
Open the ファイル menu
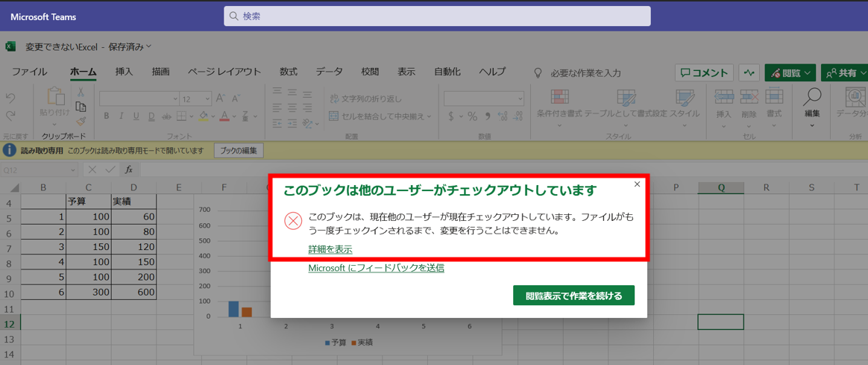coord(29,72)
